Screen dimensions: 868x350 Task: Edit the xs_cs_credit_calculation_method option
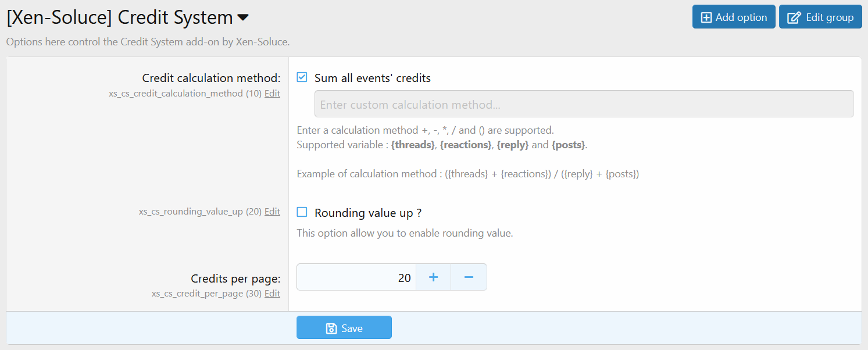click(x=272, y=93)
